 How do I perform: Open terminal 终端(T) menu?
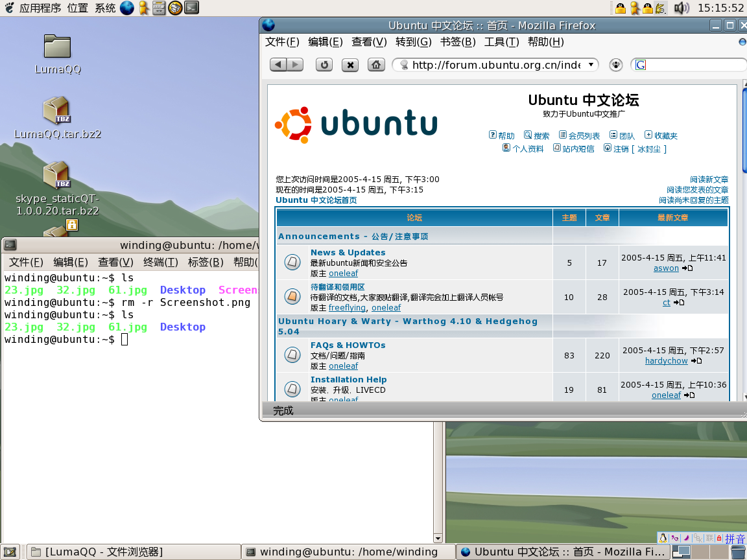[161, 262]
